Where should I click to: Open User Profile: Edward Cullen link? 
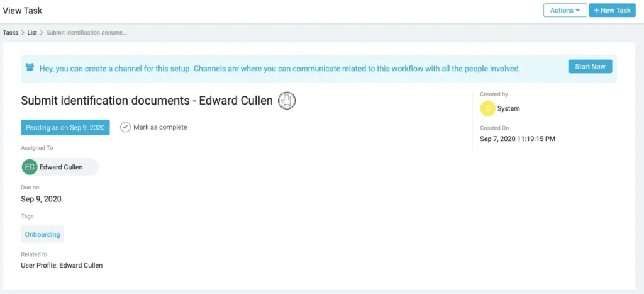point(62,265)
